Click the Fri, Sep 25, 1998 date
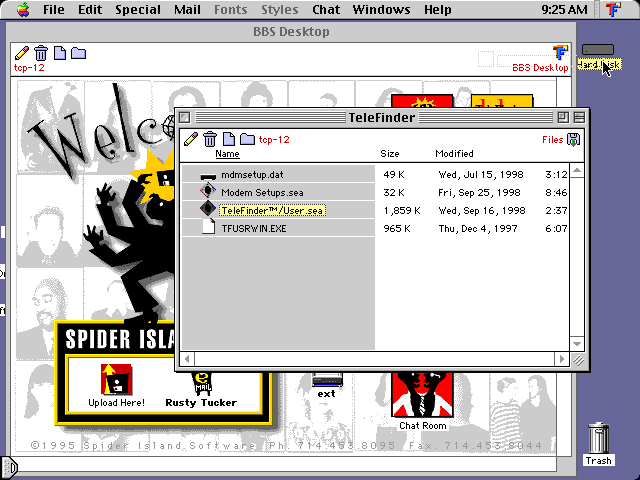 tap(480, 193)
